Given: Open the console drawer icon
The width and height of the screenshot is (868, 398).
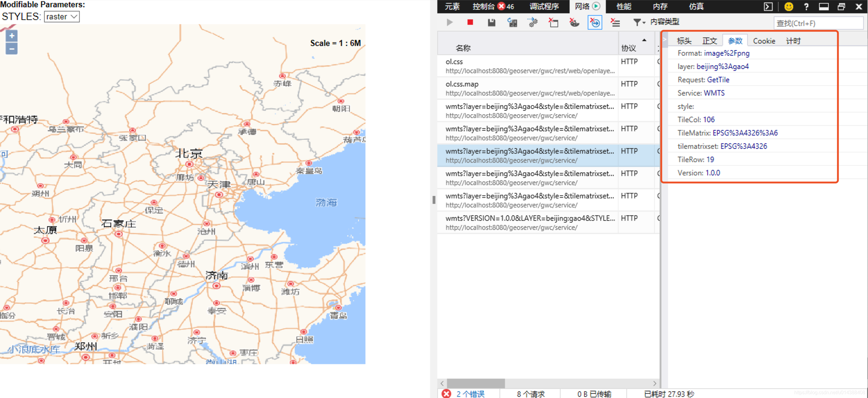Looking at the screenshot, I should coord(768,6).
